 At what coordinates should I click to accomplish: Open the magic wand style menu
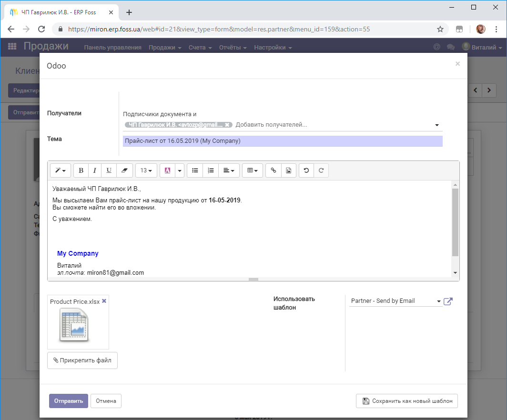tap(61, 170)
